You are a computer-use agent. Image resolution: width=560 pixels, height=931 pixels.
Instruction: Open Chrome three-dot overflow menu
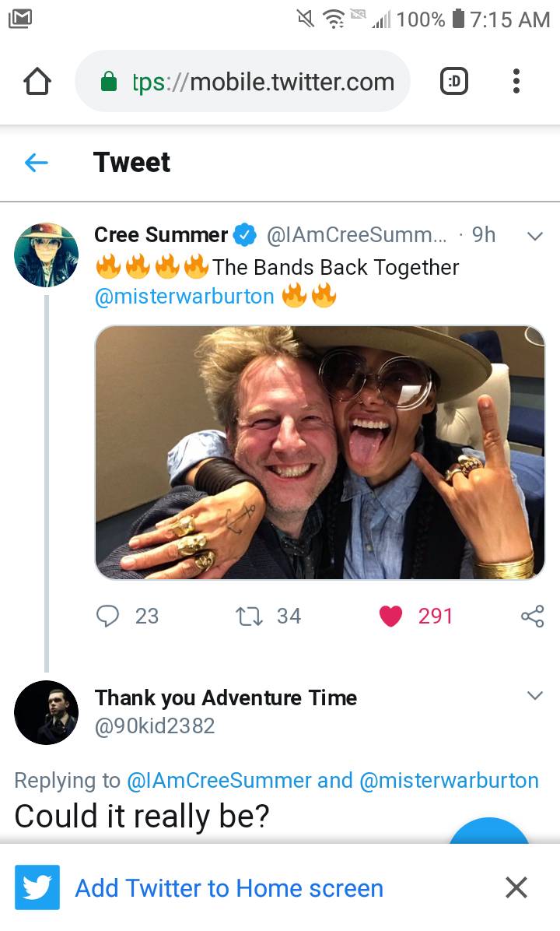click(x=516, y=82)
